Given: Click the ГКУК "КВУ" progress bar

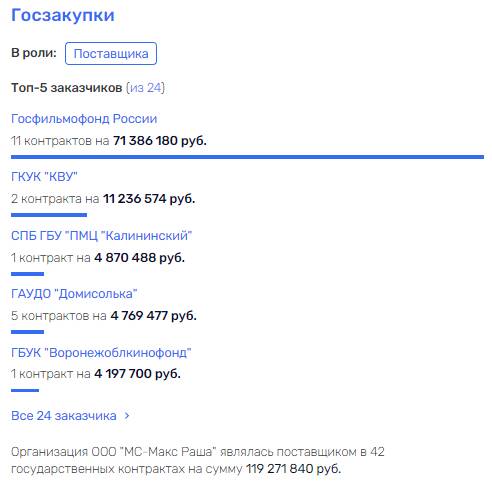Looking at the screenshot, I should pyautogui.click(x=49, y=215).
